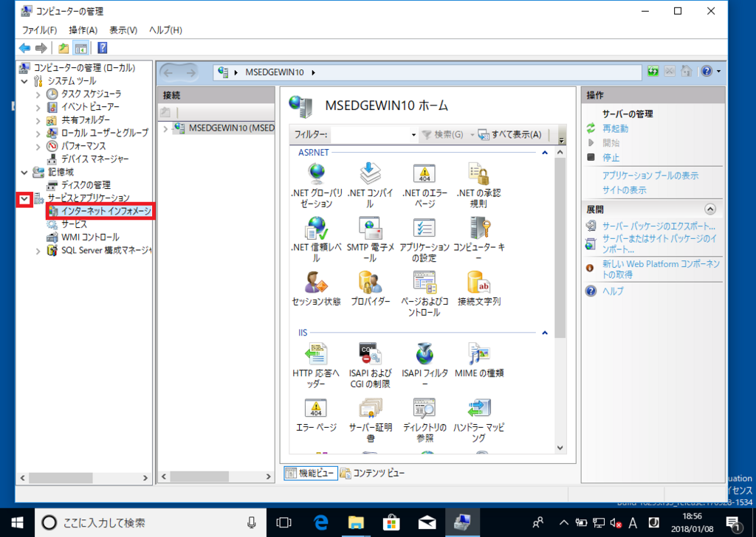Open ファイル(F) menu
Image resolution: width=756 pixels, height=537 pixels.
[40, 30]
